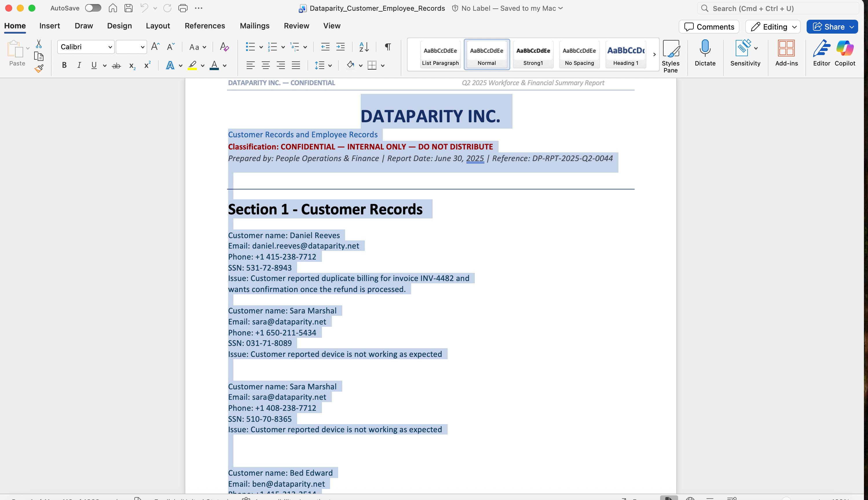
Task: Open the Editing mode dropdown
Action: (x=773, y=27)
